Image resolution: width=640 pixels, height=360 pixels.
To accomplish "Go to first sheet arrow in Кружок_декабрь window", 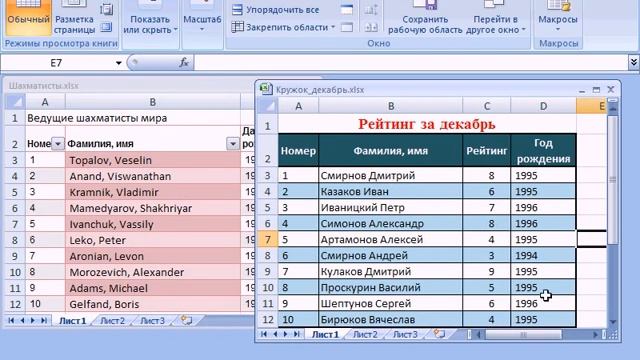I will tap(264, 334).
